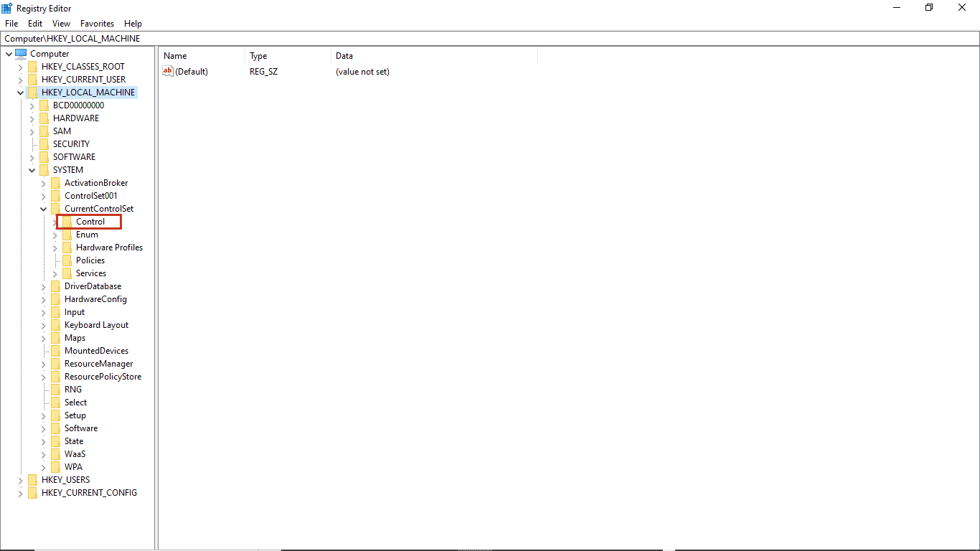Click the HardwareConfig folder icon
Viewport: 980px width, 551px height.
[55, 299]
